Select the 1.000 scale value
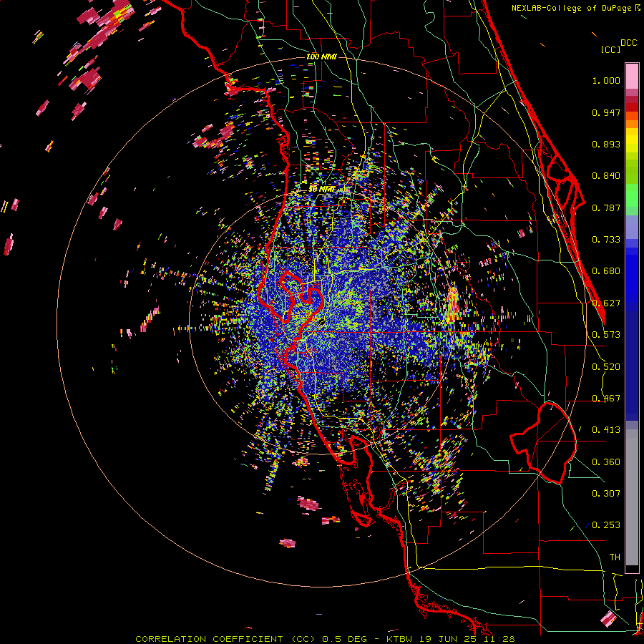The width and height of the screenshot is (644, 644). click(606, 80)
